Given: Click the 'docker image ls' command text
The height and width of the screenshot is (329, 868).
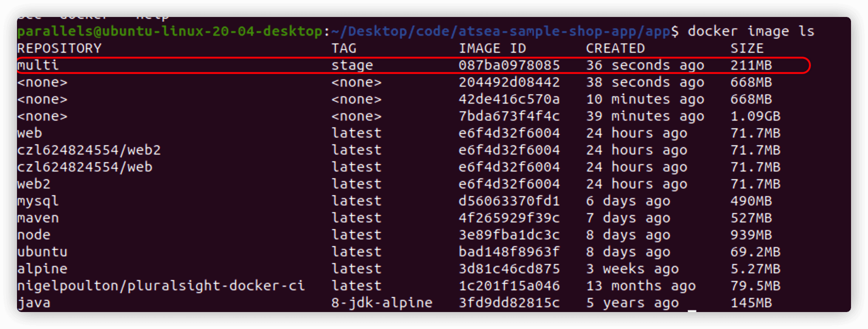Looking at the screenshot, I should click(751, 31).
